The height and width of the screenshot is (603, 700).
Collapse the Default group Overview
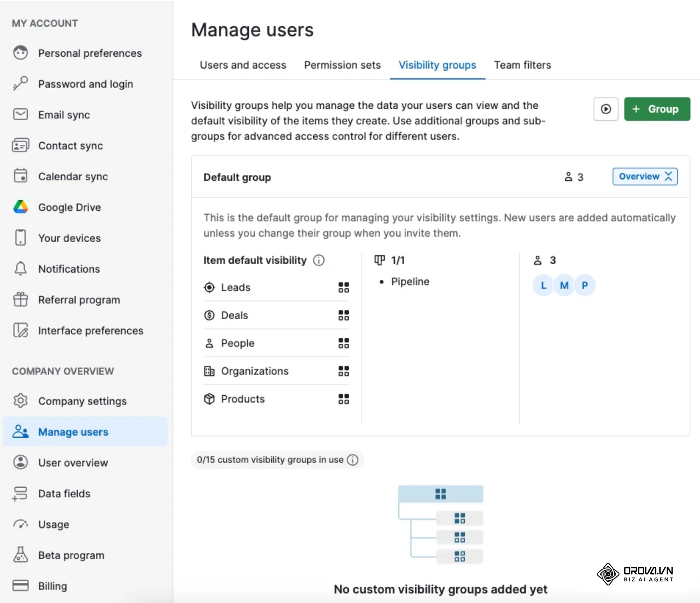(x=645, y=177)
